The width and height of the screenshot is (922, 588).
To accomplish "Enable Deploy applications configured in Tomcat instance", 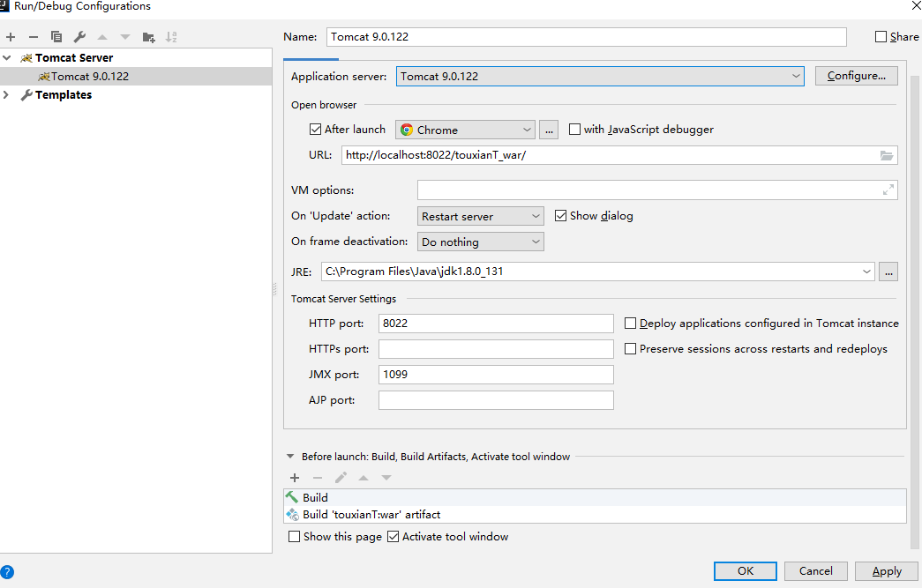I will point(630,323).
